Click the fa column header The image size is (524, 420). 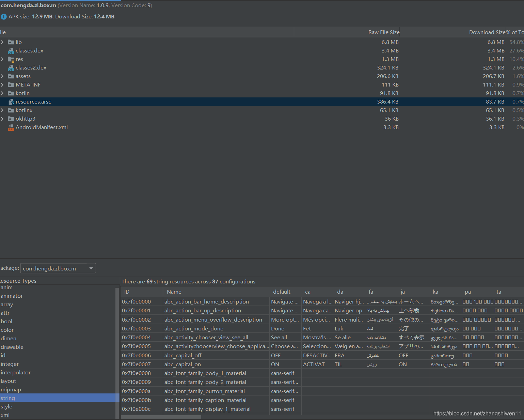click(381, 292)
